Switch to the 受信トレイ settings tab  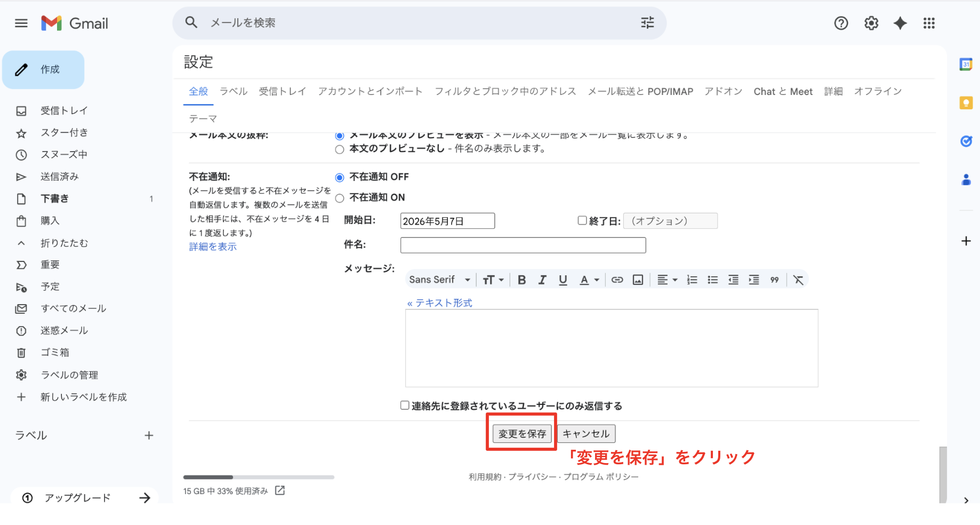[283, 91]
